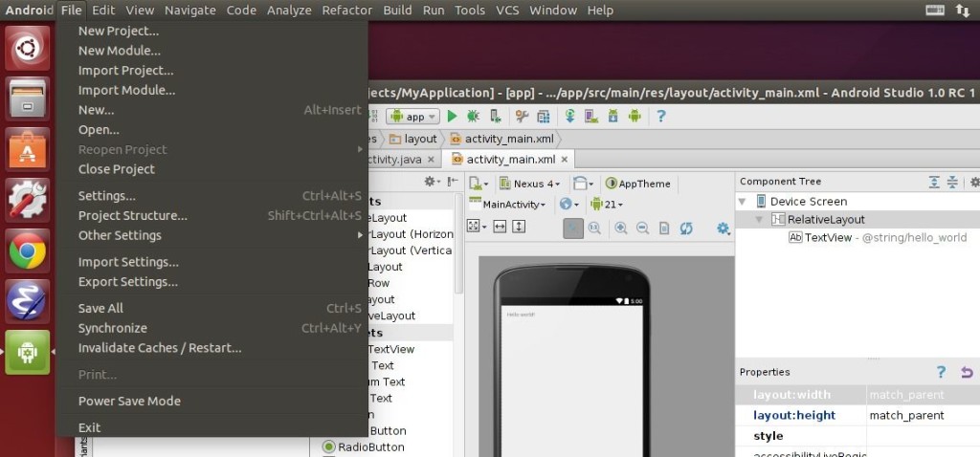Screen dimensions: 980x457
Task: Zoom preview to actual size (1:1)
Action: 594,228
